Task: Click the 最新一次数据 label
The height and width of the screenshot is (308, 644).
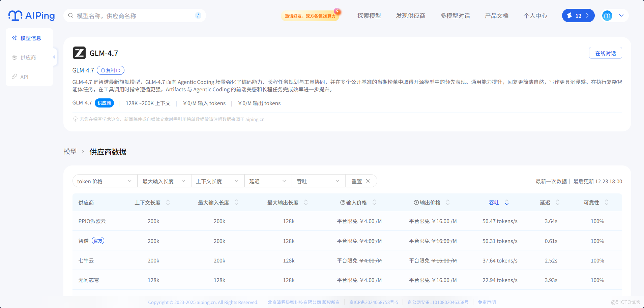Action: [x=551, y=181]
